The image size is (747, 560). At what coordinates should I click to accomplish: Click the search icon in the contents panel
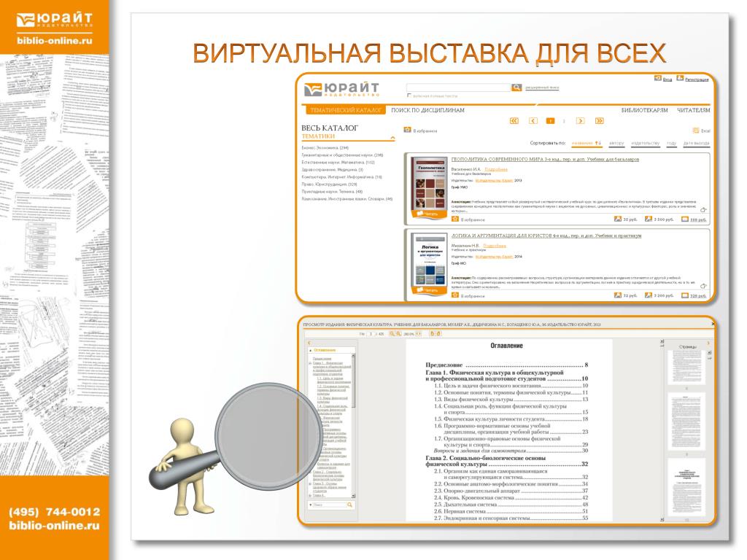[349, 505]
